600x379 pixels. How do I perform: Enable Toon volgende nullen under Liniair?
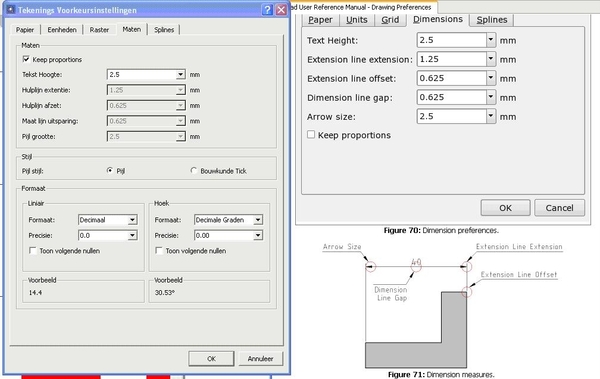[33, 250]
